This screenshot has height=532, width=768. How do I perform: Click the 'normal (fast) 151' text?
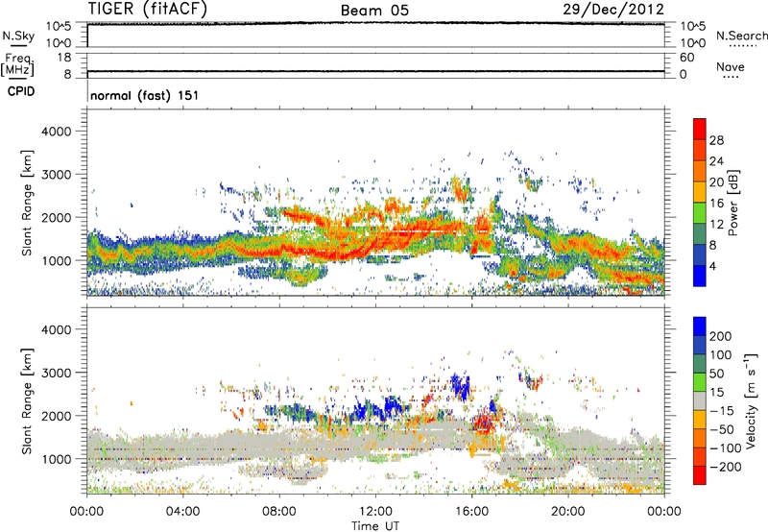[x=145, y=95]
